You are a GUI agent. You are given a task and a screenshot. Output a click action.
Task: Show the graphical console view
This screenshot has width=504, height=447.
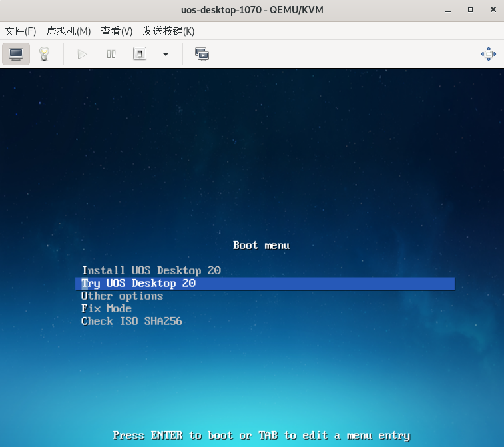tap(16, 54)
